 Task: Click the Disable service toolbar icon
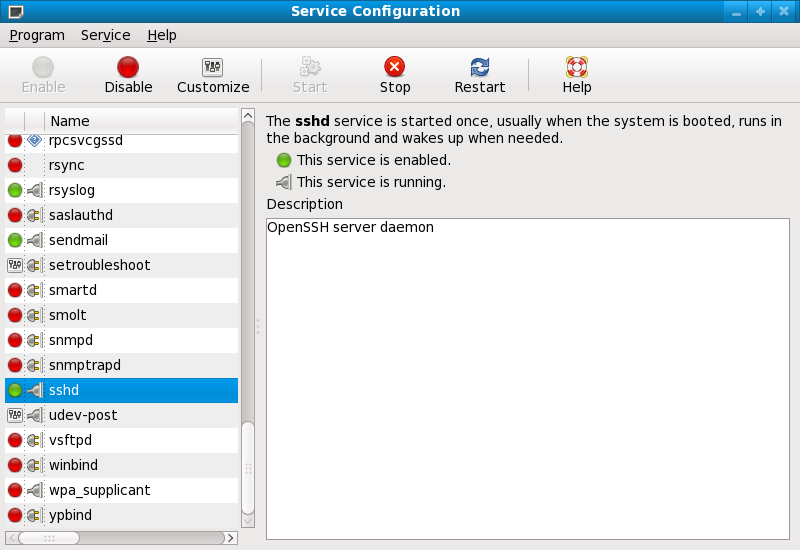click(x=128, y=67)
